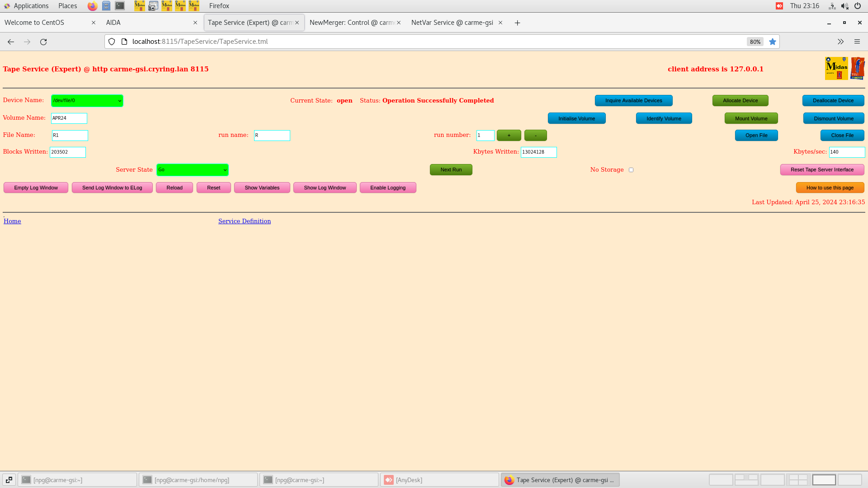Click the Firefox launcher in top panel
Image resolution: width=868 pixels, height=488 pixels.
coord(92,6)
